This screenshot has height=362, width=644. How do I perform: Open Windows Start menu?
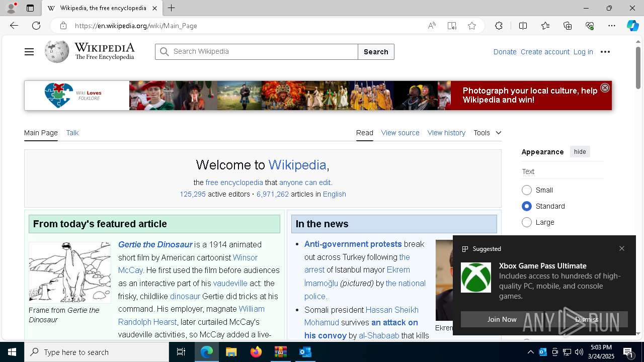click(12, 352)
